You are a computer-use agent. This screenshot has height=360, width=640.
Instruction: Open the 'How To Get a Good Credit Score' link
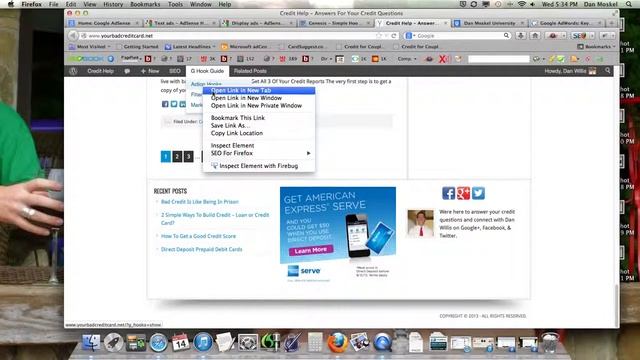coord(198,236)
